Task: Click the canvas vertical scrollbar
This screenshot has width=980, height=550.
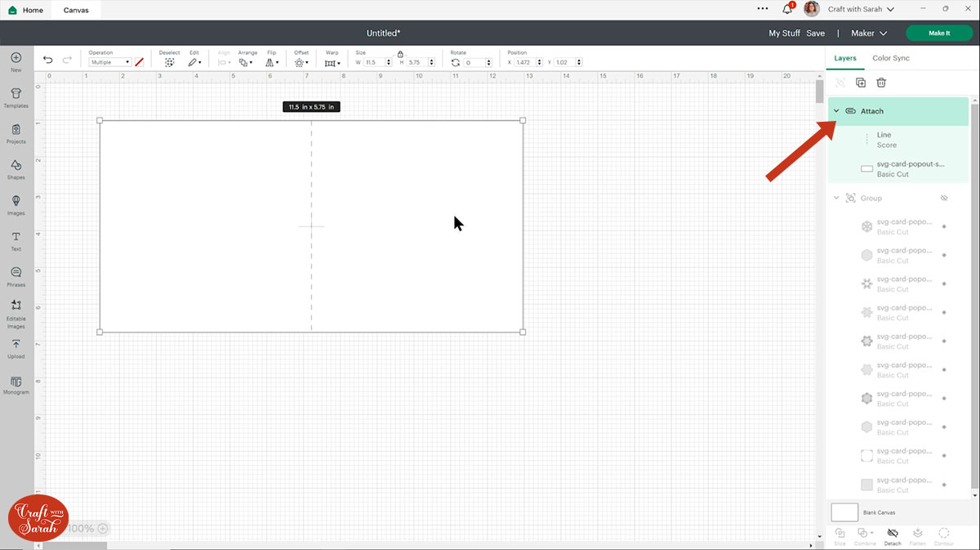Action: (x=819, y=90)
